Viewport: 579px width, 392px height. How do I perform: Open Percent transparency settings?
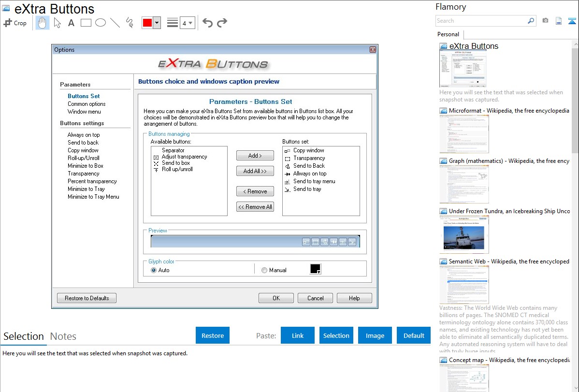(92, 181)
